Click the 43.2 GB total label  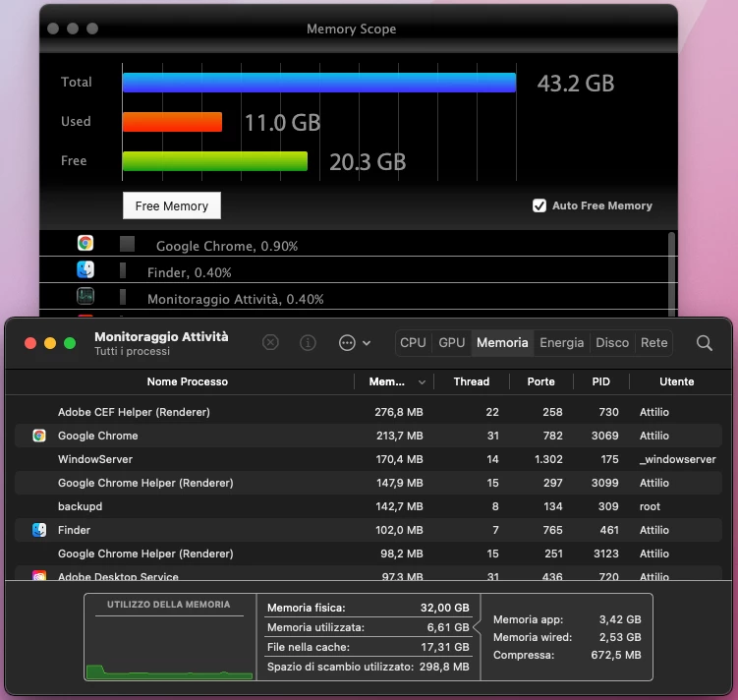click(576, 84)
